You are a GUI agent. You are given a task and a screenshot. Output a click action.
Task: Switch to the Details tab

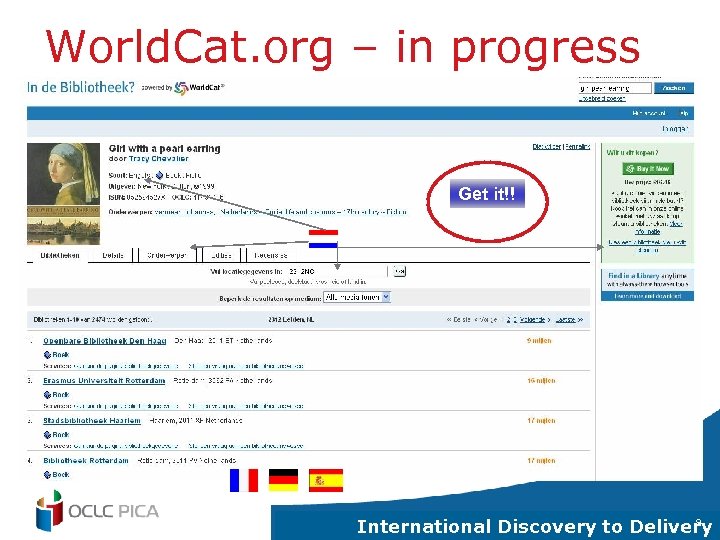[113, 255]
